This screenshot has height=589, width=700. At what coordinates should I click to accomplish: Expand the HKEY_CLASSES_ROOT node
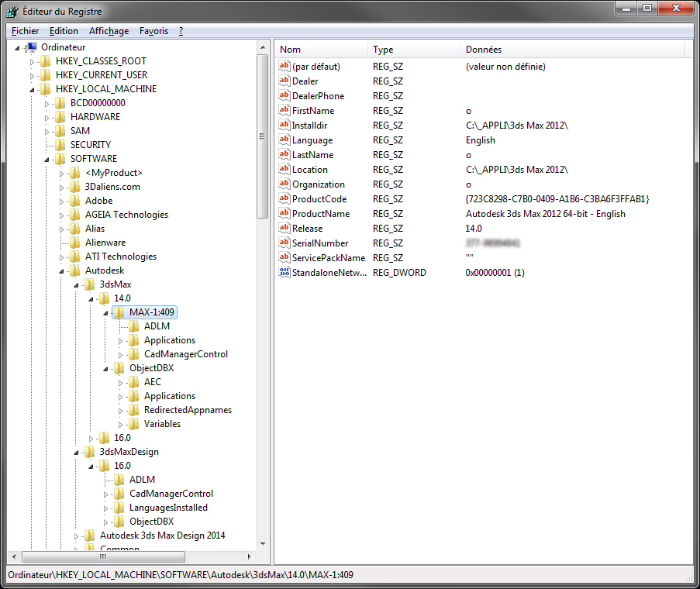[x=32, y=62]
